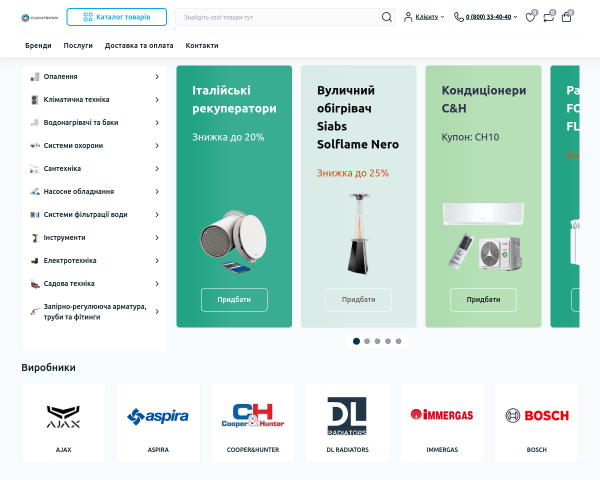Viewport: 600px width, 480px height.
Task: Open the shopping cart bag icon
Action: click(567, 17)
